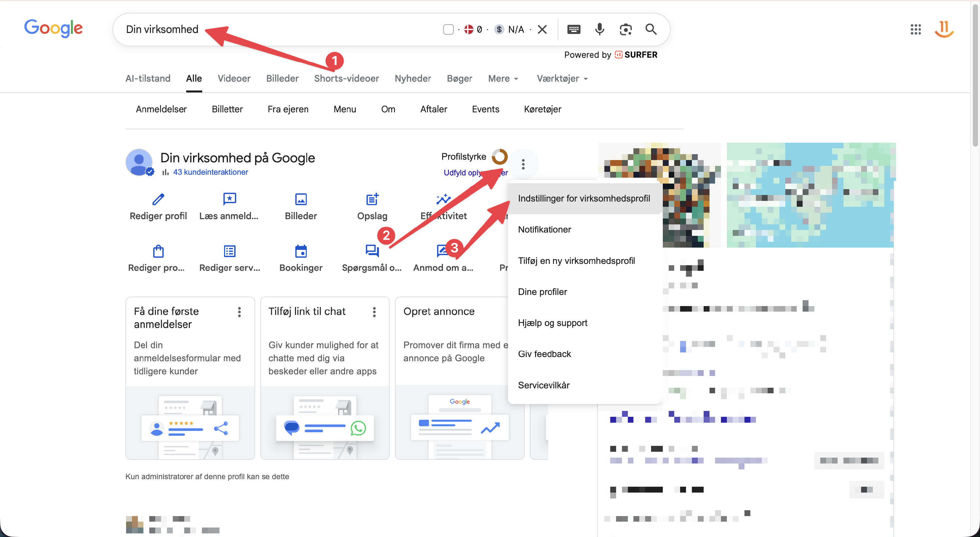Open options on Få dine første anmeldelser card
The image size is (980, 537).
tap(239, 312)
